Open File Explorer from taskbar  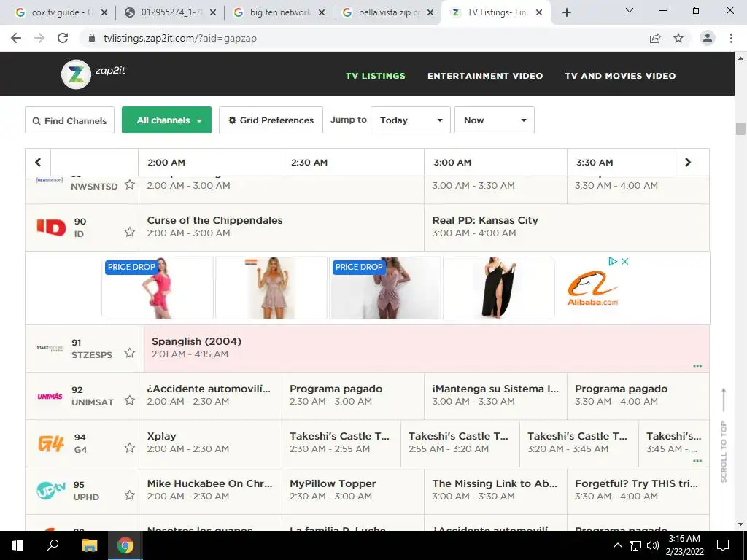(89, 545)
